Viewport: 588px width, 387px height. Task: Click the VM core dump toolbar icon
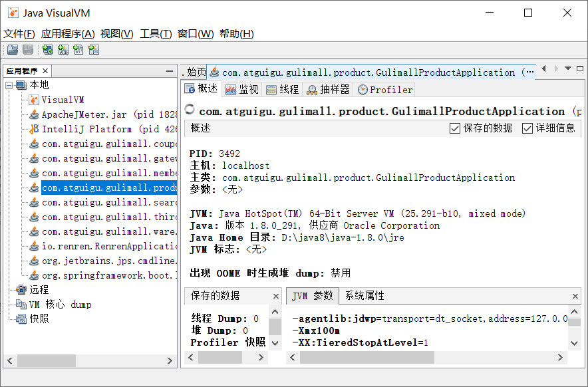[78, 49]
